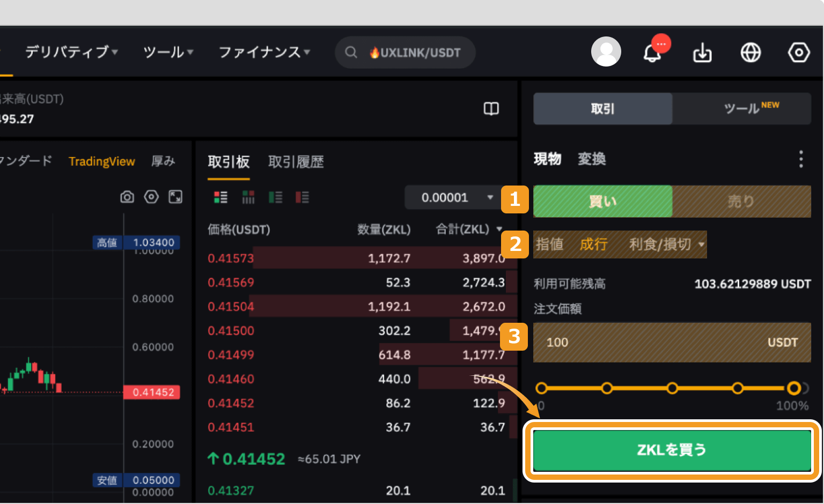Set slider to 75% point
Image resolution: width=824 pixels, height=504 pixels.
point(738,388)
